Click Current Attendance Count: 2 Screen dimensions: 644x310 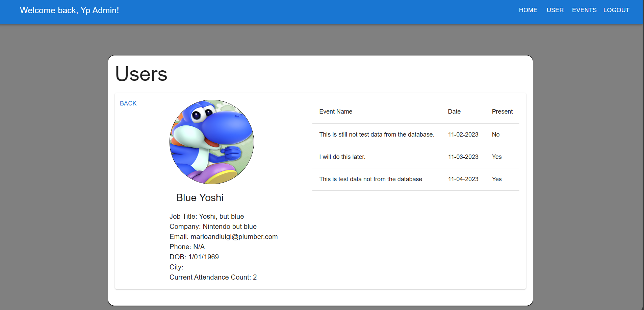[213, 277]
